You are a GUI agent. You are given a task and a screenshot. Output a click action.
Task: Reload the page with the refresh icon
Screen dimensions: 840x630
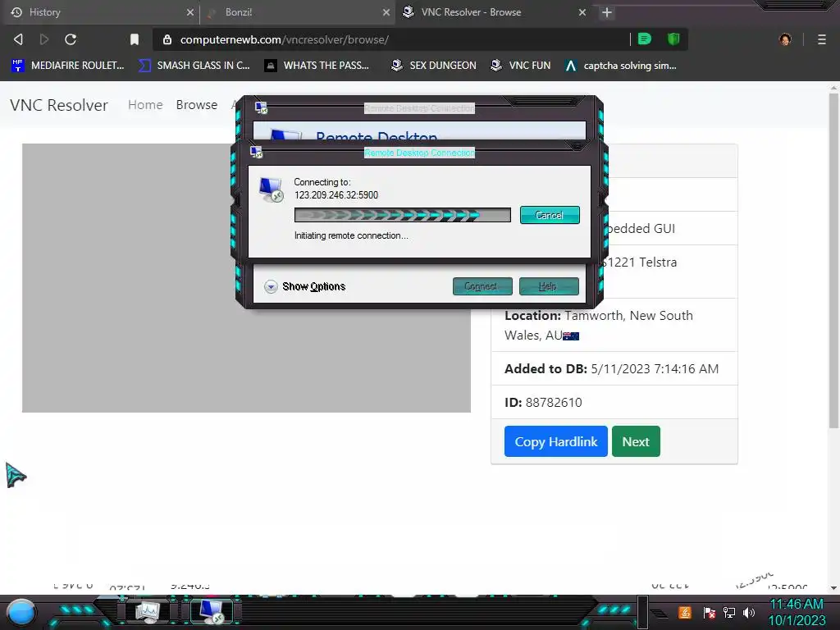point(71,39)
